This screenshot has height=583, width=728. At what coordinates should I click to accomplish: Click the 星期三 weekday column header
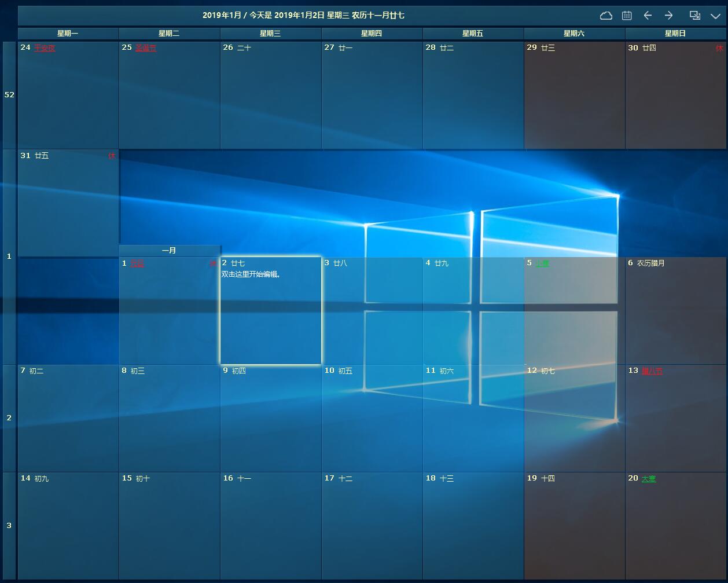pyautogui.click(x=270, y=33)
